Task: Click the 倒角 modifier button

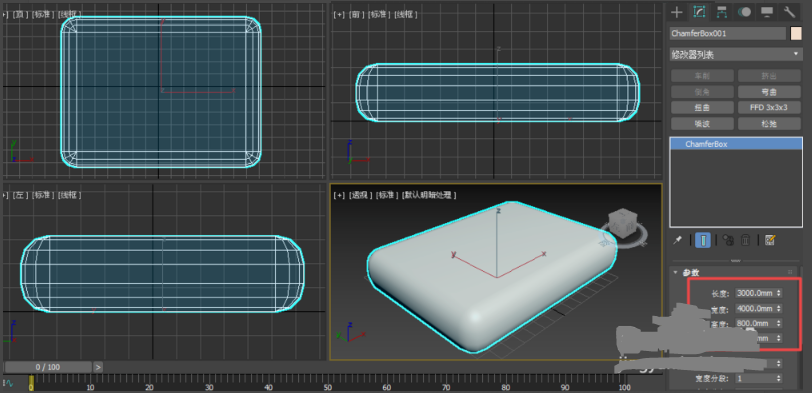Action: [702, 92]
